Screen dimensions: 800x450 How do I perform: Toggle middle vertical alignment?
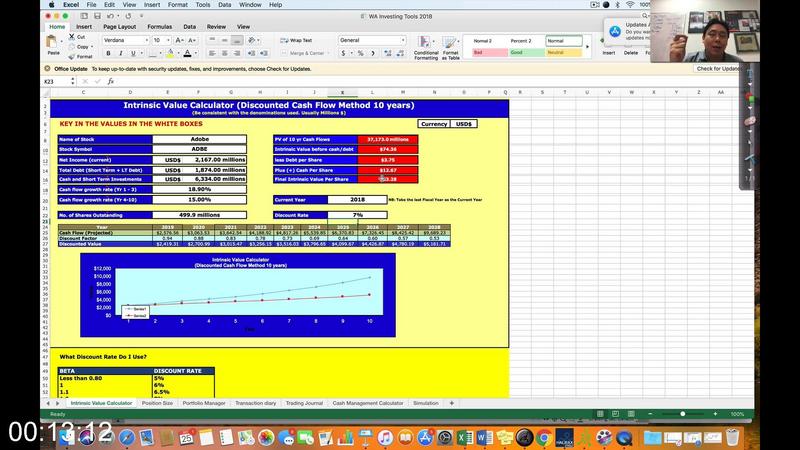224,40
